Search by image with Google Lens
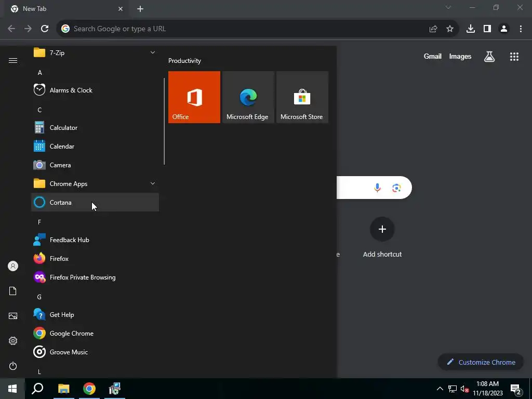The height and width of the screenshot is (399, 532). click(396, 188)
